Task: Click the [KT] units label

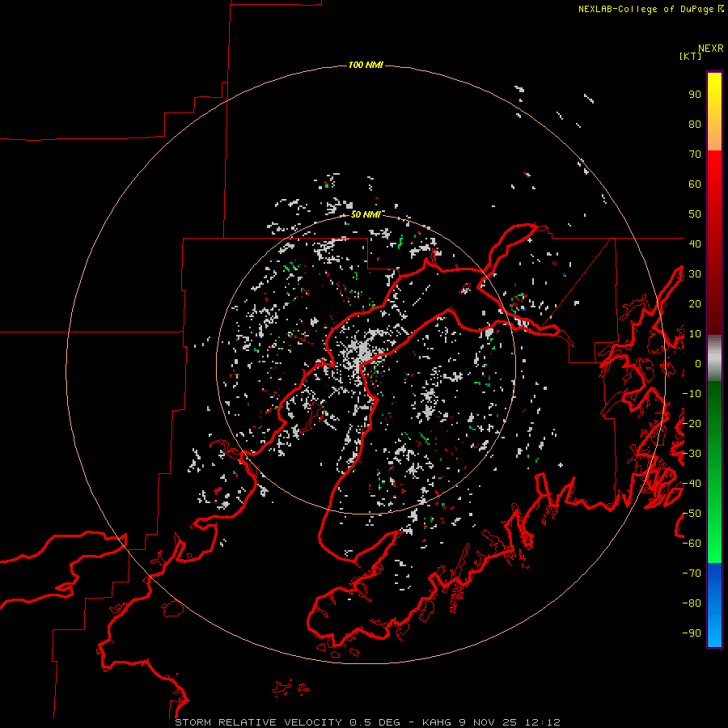Action: pos(691,56)
